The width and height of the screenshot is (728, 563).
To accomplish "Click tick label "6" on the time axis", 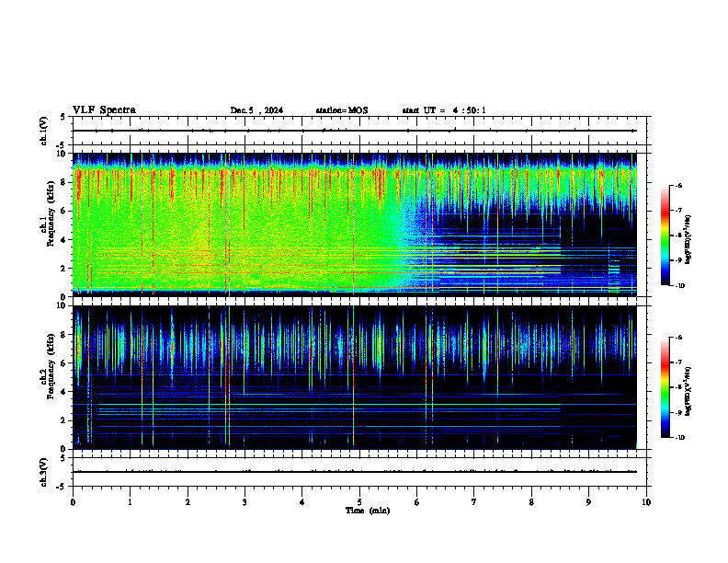I will [417, 502].
